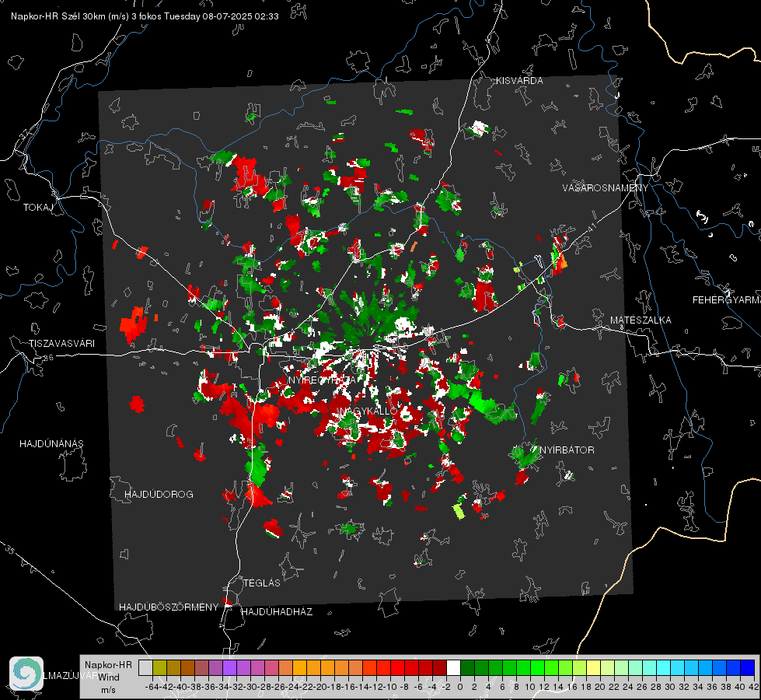Select the NAGYKÁLLÓ city label
The image size is (761, 700).
click(369, 411)
